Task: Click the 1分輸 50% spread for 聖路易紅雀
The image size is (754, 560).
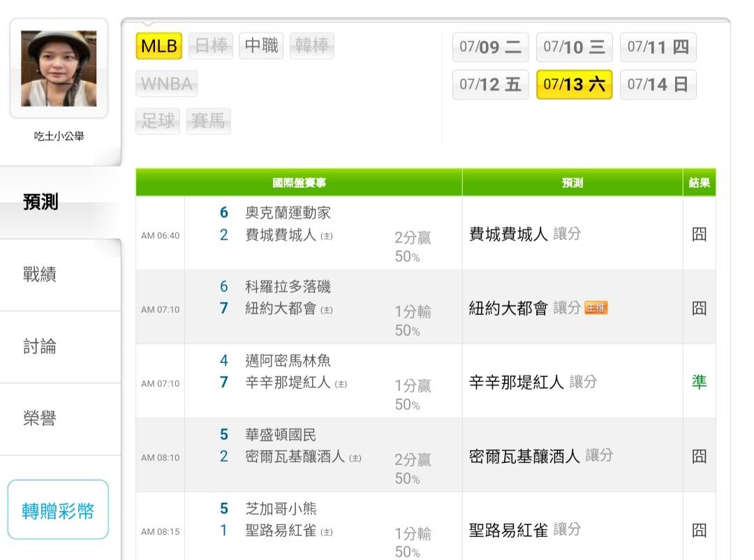Action: point(413,543)
